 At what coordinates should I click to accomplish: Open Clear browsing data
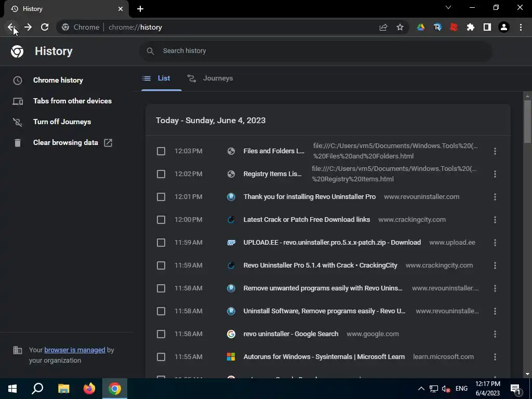(x=65, y=142)
